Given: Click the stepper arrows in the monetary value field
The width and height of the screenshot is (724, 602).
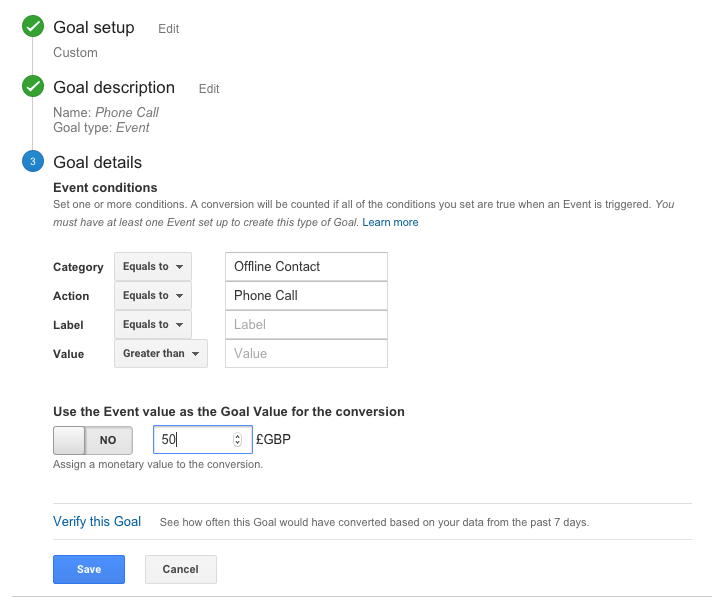Looking at the screenshot, I should point(237,439).
